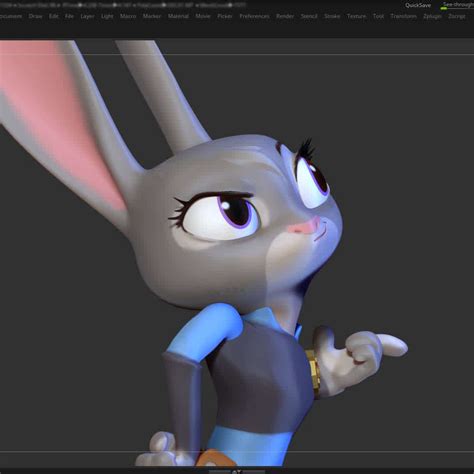
Task: Open the Draw menu
Action: pos(35,16)
